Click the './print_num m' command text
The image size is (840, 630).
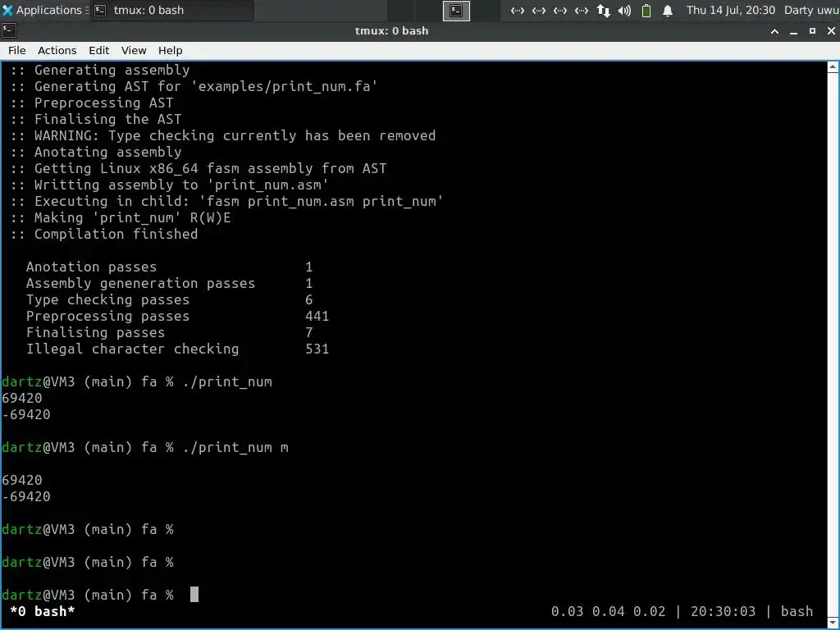[235, 447]
